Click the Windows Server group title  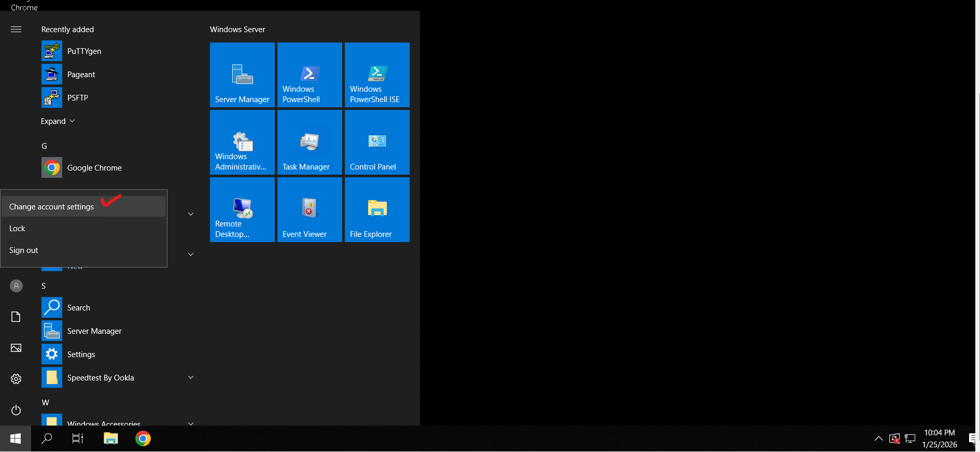click(237, 29)
